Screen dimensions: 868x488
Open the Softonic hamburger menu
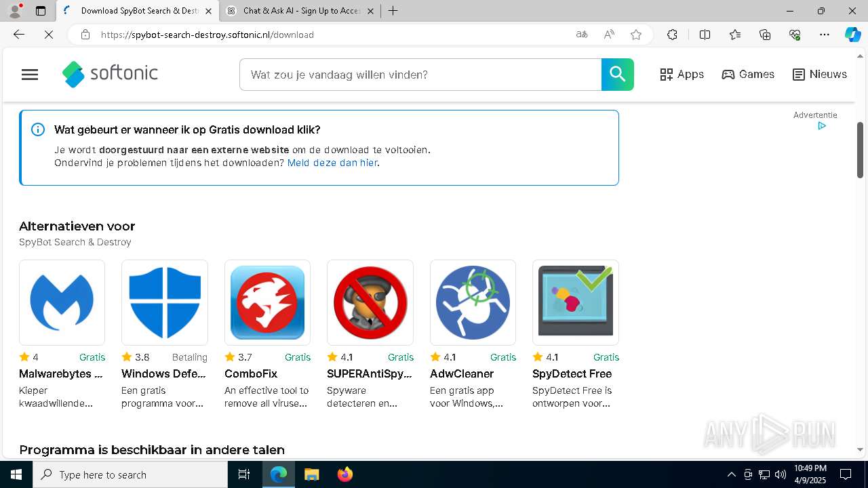[x=30, y=75]
